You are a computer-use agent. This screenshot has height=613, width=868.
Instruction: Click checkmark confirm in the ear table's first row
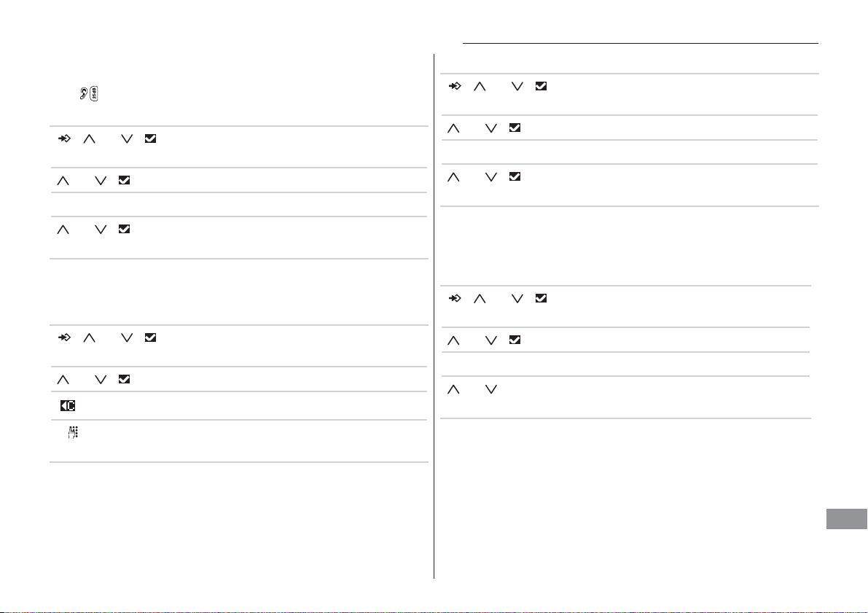150,139
